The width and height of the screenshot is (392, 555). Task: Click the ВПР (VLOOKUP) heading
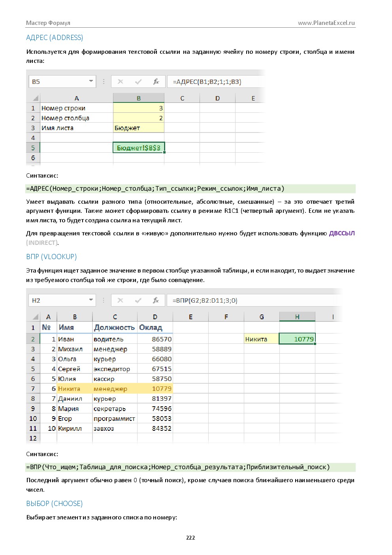click(x=51, y=257)
